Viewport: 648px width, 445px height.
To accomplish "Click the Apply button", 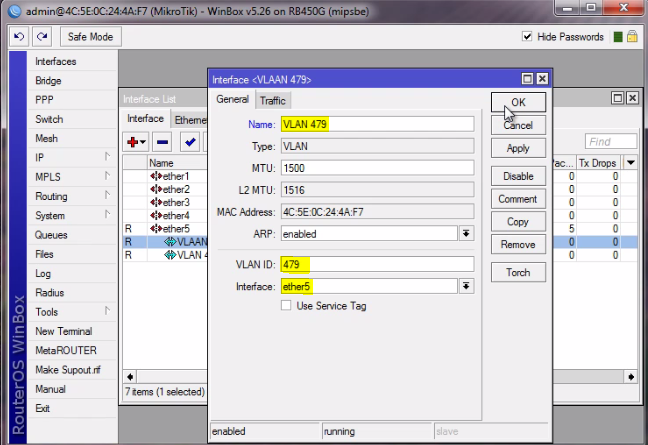I will click(518, 148).
